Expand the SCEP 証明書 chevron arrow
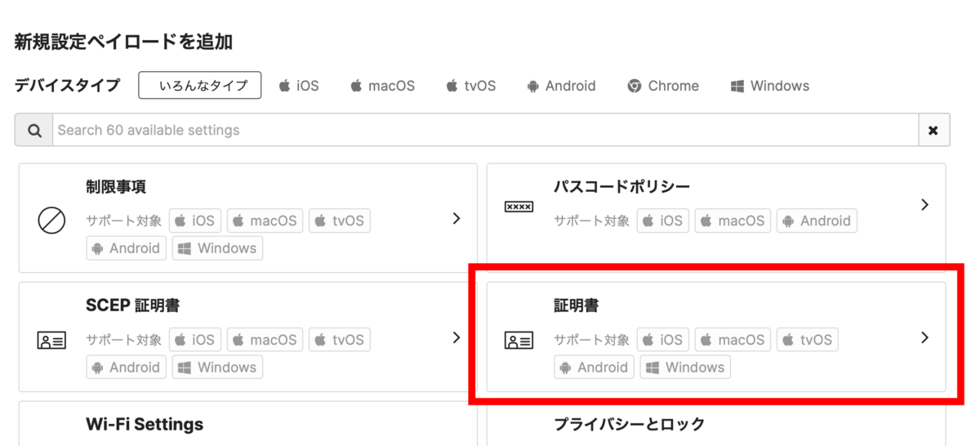This screenshot has height=446, width=980. (x=457, y=337)
